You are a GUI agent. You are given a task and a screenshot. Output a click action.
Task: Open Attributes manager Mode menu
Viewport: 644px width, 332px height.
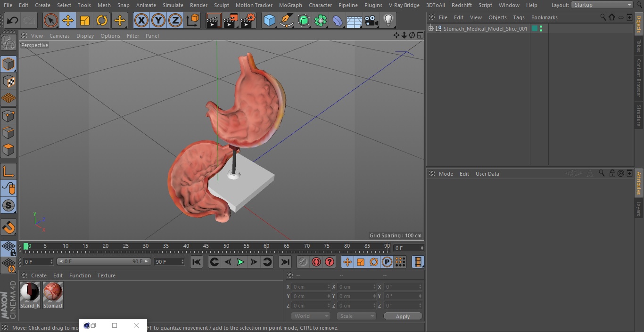pos(446,174)
